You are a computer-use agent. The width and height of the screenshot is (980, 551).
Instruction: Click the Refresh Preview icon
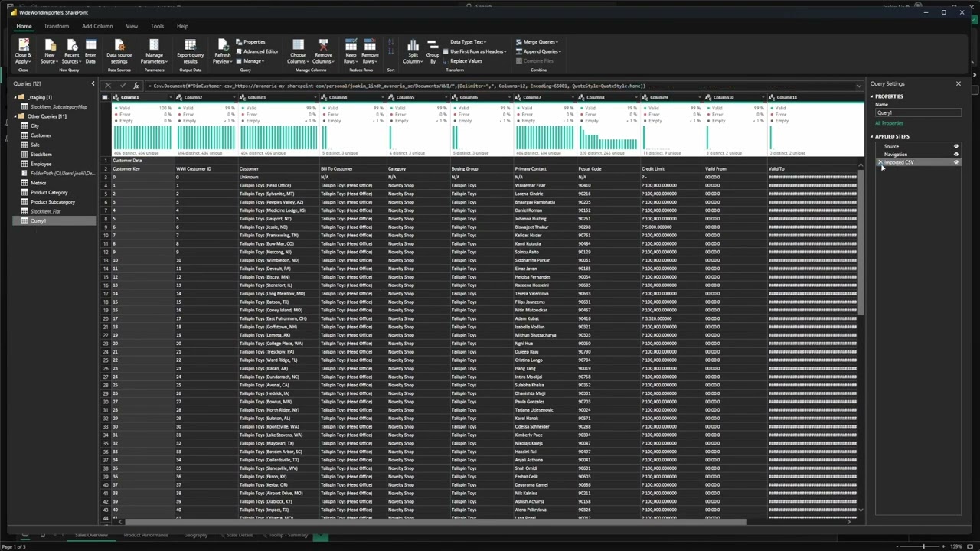222,46
